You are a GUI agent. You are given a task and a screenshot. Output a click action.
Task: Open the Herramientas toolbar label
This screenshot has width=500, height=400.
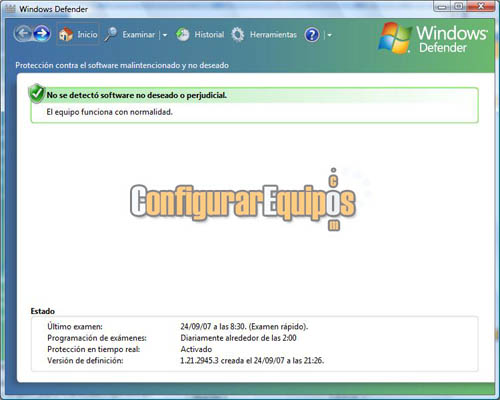click(x=273, y=34)
